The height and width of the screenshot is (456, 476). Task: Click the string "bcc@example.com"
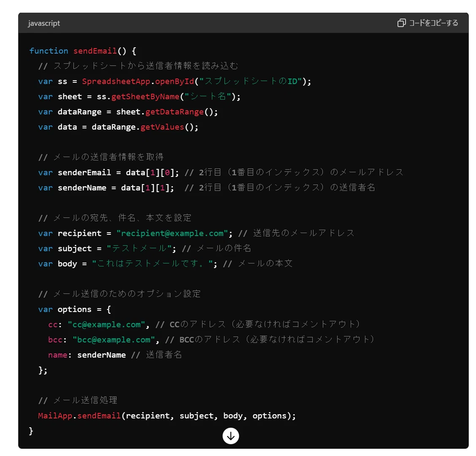114,339
